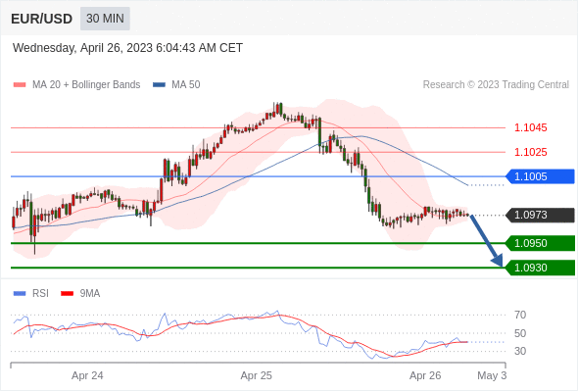Click the May 3 date axis label

click(492, 375)
